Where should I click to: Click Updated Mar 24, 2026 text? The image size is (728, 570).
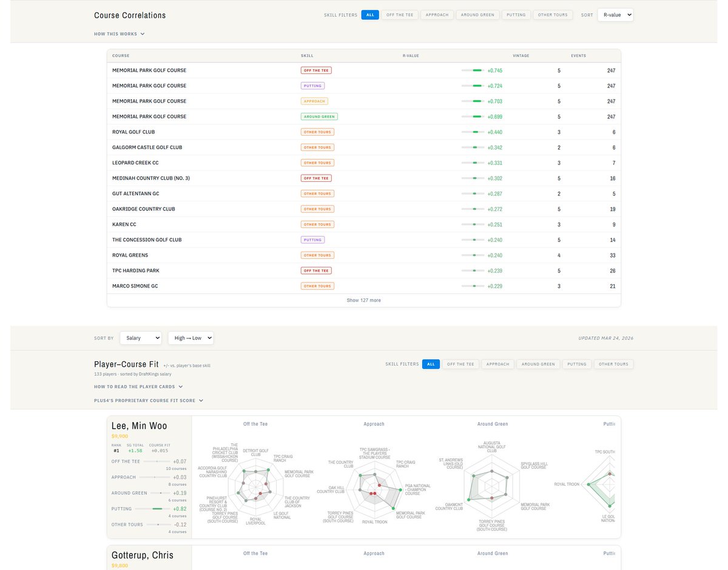607,338
